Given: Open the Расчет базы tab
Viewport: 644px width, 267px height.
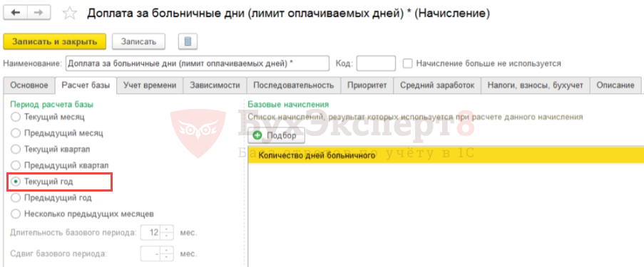Looking at the screenshot, I should (86, 85).
